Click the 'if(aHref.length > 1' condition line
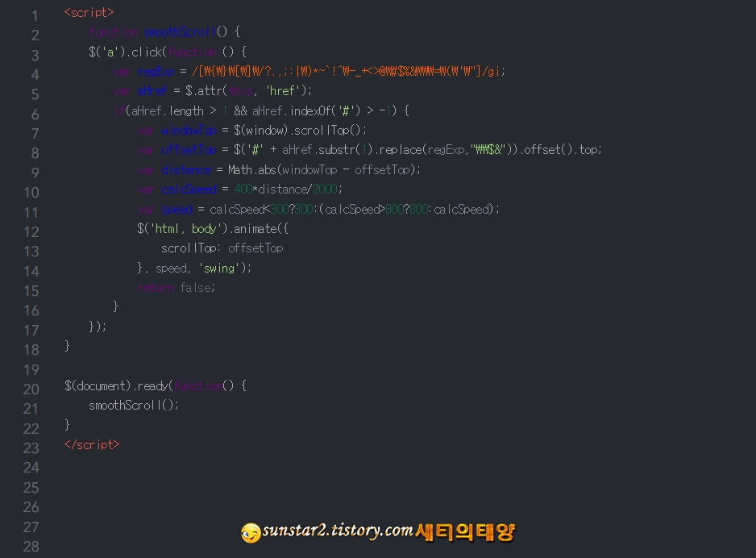The image size is (756, 558). click(262, 111)
